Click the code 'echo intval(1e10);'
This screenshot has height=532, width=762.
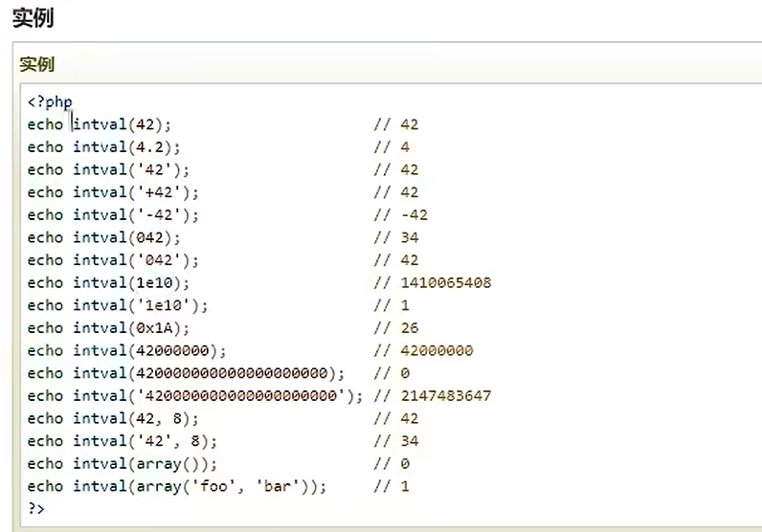[x=108, y=283]
